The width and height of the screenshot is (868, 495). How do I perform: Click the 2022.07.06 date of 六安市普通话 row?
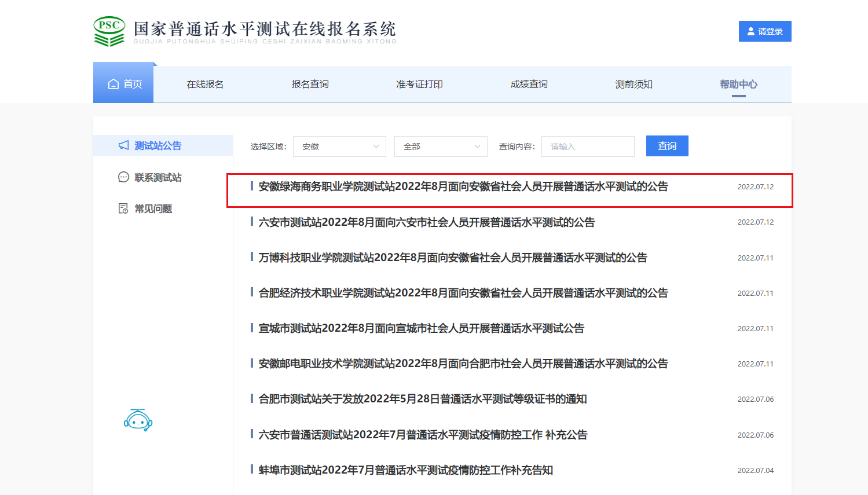coord(756,435)
